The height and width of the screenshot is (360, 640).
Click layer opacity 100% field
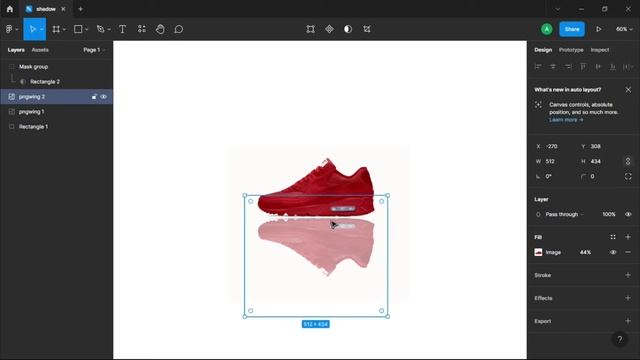609,214
